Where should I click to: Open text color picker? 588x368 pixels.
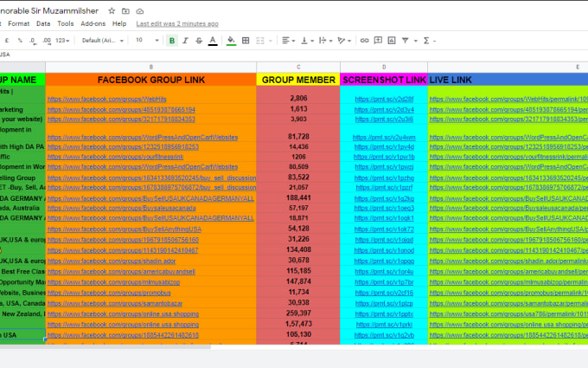click(213, 41)
